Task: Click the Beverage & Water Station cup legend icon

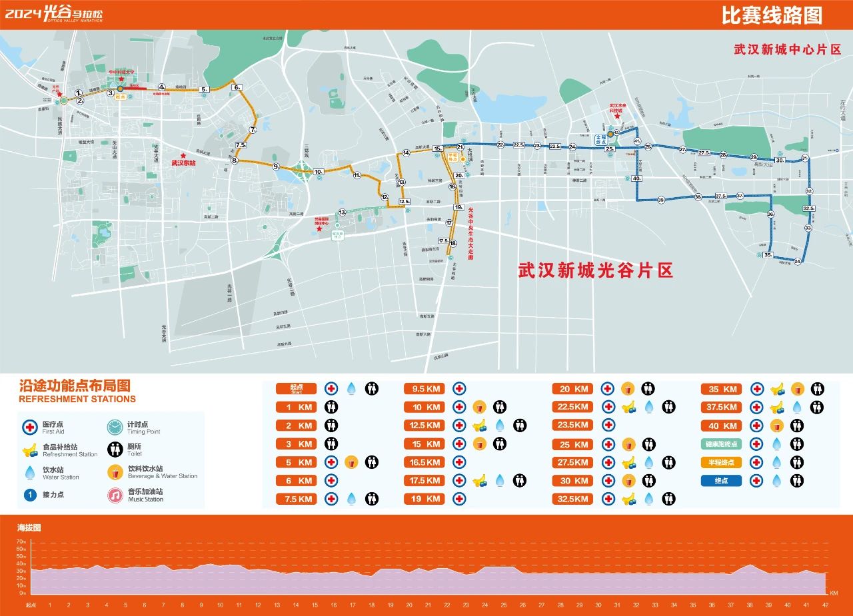Action: coord(115,472)
